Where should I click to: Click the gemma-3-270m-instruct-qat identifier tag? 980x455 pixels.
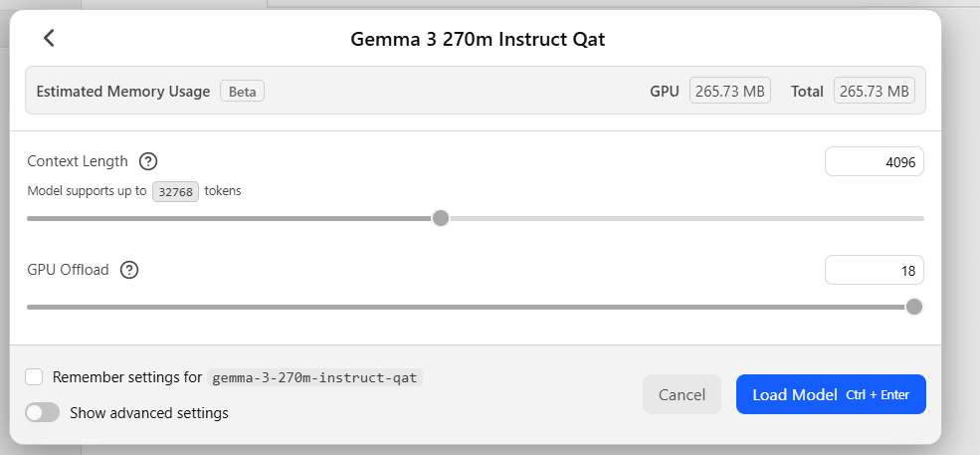[x=315, y=378]
